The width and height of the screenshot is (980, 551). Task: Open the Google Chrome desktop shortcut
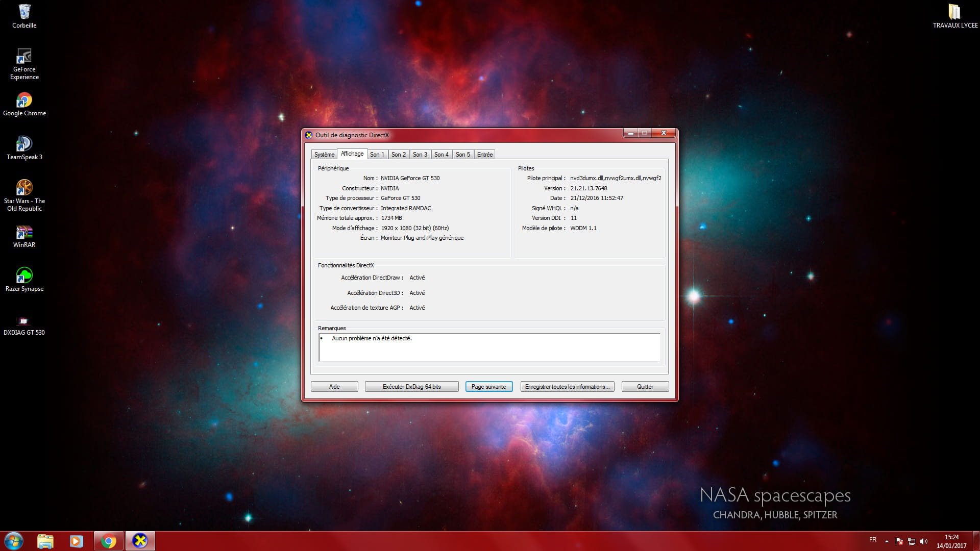24,105
